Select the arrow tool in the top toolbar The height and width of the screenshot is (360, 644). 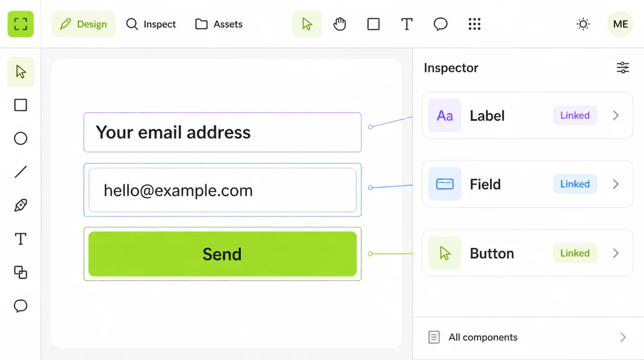pos(307,24)
